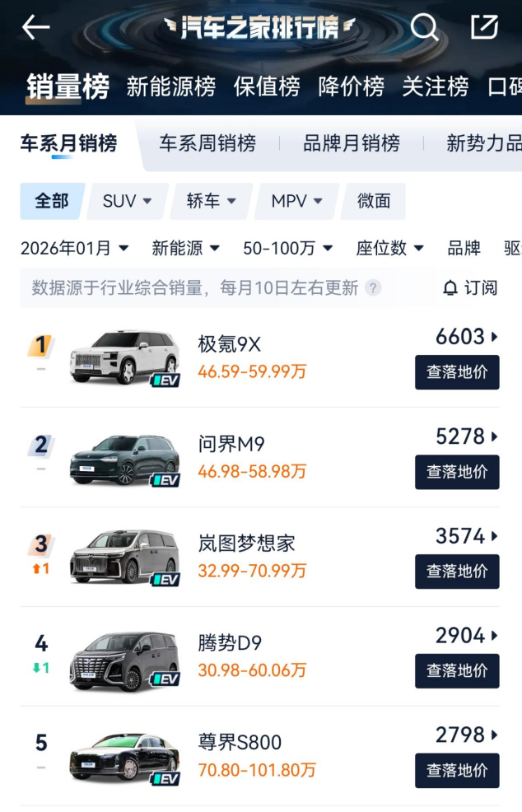Tap the share icon at top right
522x812 pixels.
484,27
